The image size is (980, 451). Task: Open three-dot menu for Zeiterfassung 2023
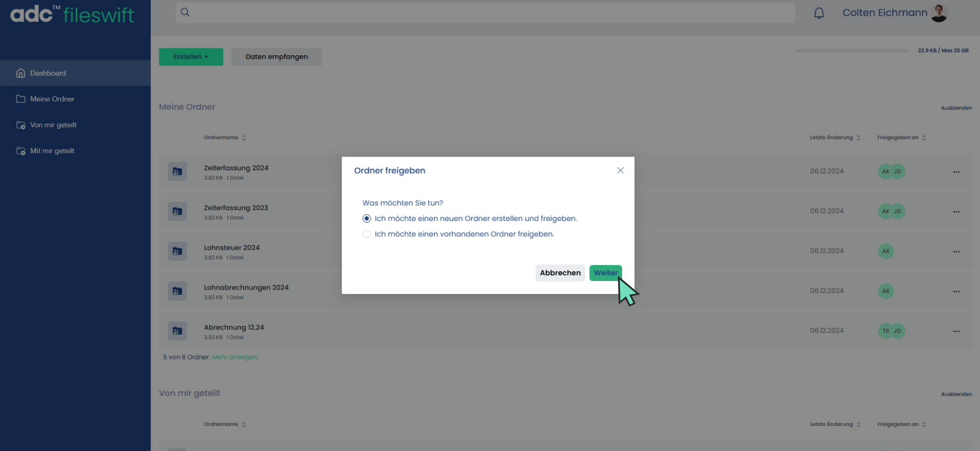pyautogui.click(x=956, y=212)
